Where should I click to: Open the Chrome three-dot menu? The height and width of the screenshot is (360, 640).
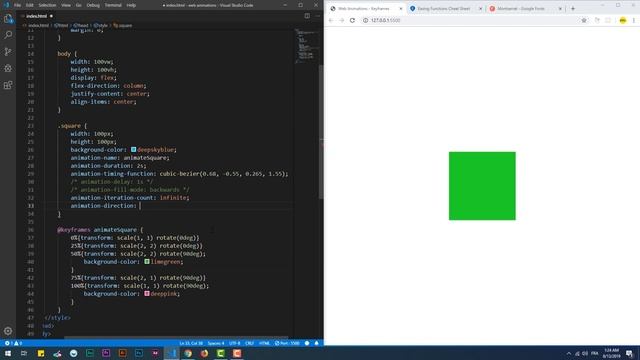click(634, 20)
